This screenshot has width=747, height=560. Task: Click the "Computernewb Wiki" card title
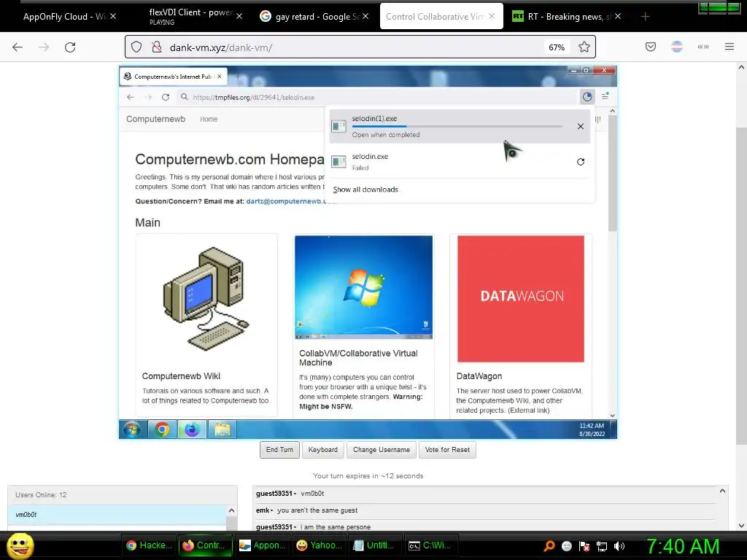181,376
